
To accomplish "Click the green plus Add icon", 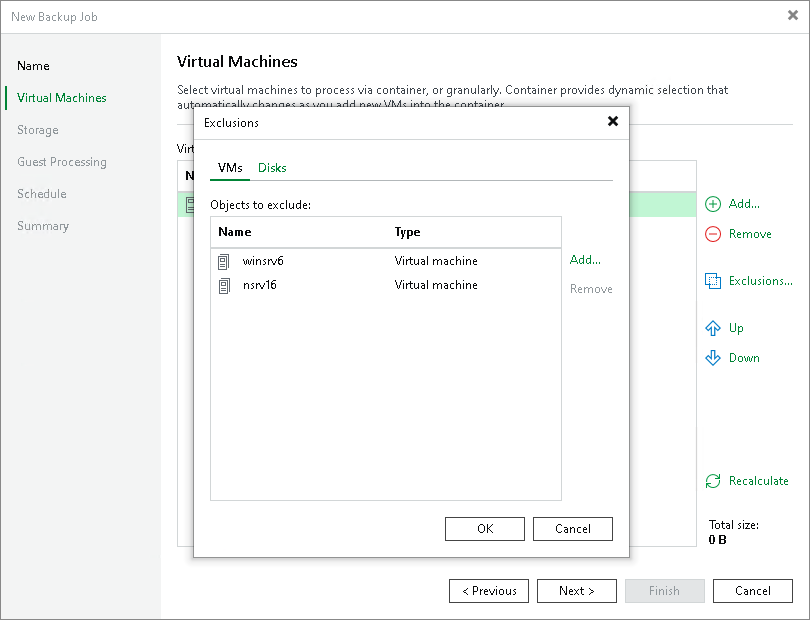I will point(713,204).
